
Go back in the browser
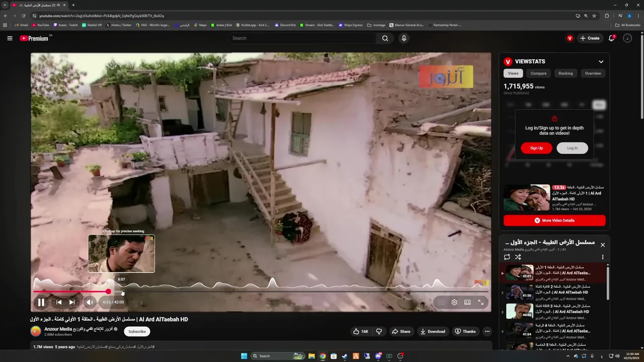(x=6, y=16)
